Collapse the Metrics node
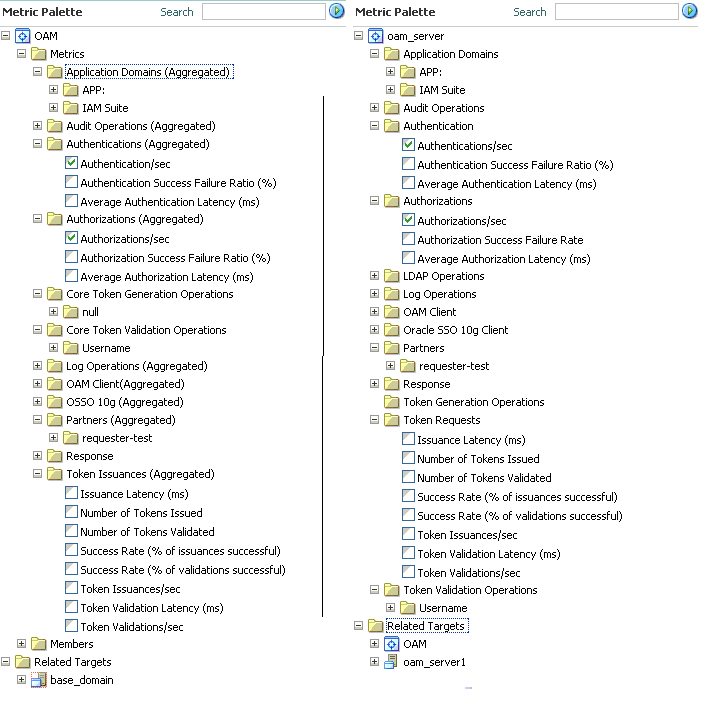 pyautogui.click(x=21, y=54)
